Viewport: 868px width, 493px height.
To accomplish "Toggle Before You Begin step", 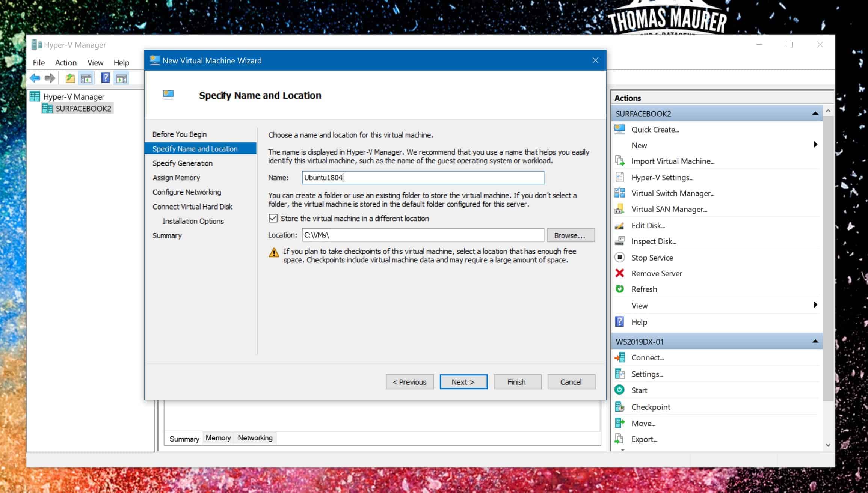I will point(179,134).
